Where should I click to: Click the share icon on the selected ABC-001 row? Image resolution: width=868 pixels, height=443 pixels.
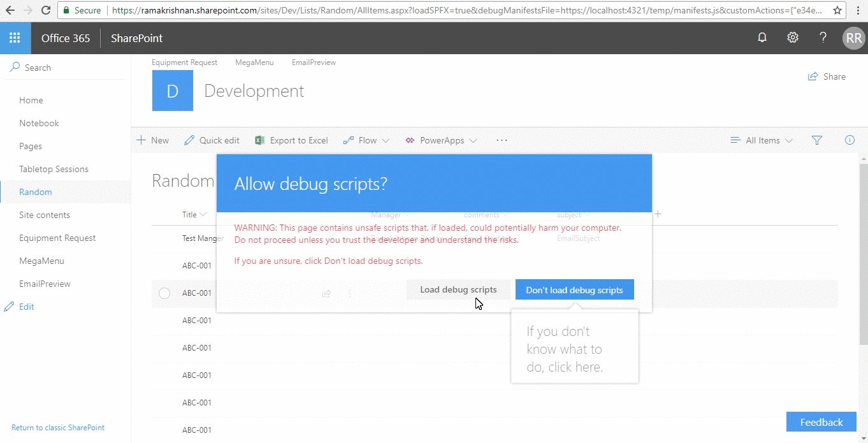point(326,293)
